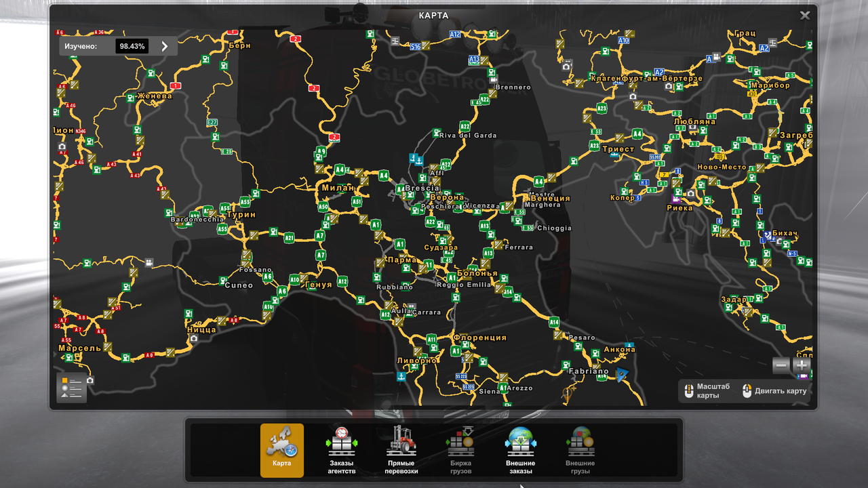Click the Любляна city label
This screenshot has height=488, width=868.
[695, 121]
